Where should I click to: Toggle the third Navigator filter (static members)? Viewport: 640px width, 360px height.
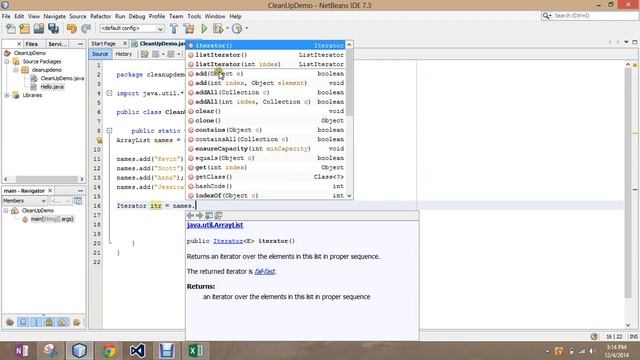(36, 322)
